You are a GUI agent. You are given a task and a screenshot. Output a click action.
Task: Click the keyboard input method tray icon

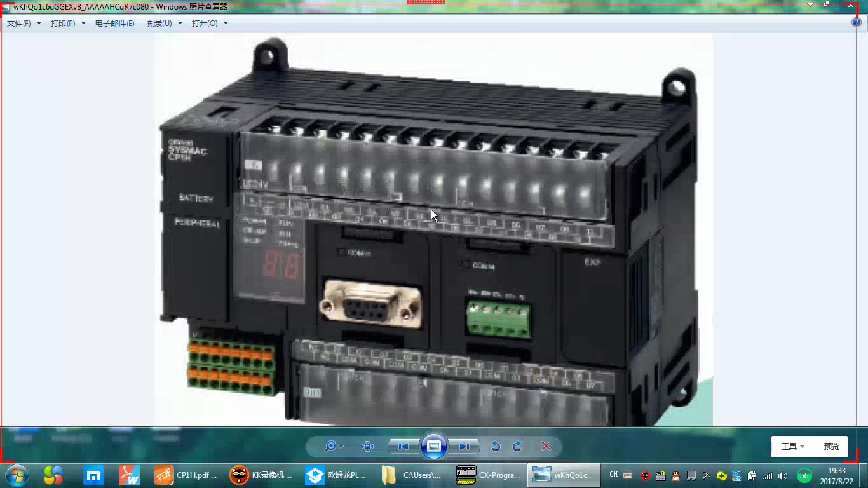click(628, 475)
